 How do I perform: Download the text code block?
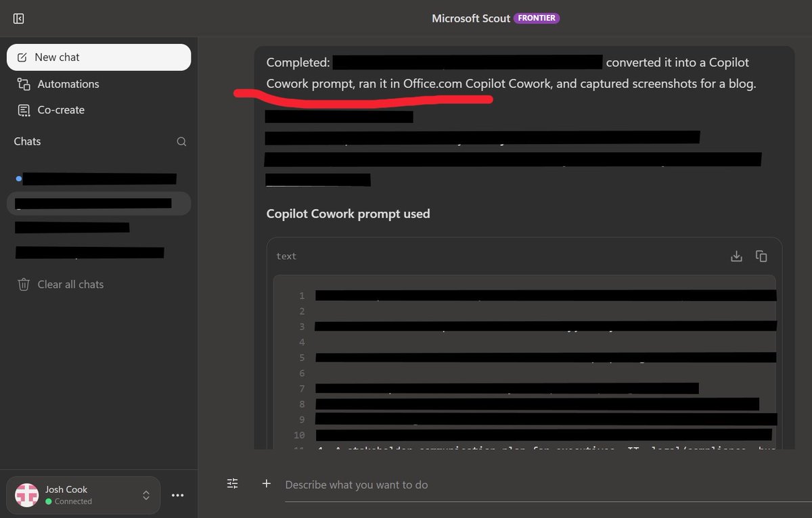tap(737, 256)
